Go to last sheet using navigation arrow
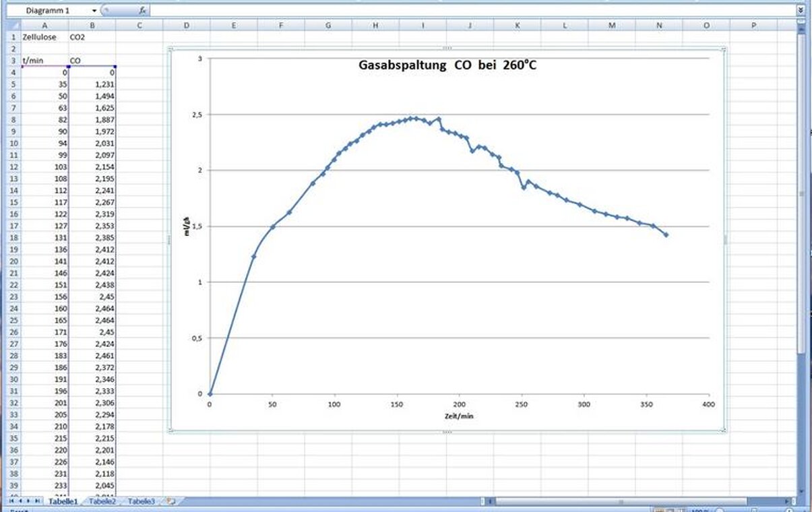 (x=38, y=501)
